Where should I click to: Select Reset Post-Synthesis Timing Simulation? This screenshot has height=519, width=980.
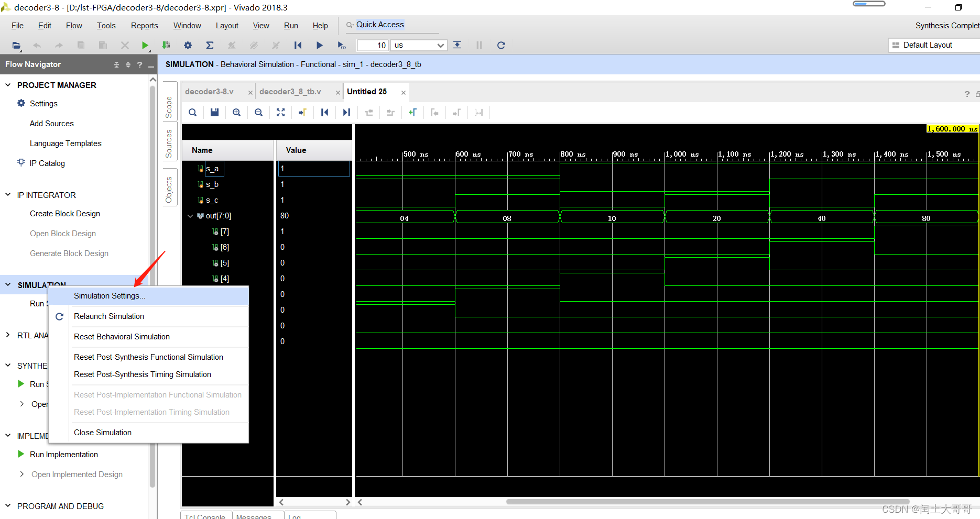click(x=149, y=374)
